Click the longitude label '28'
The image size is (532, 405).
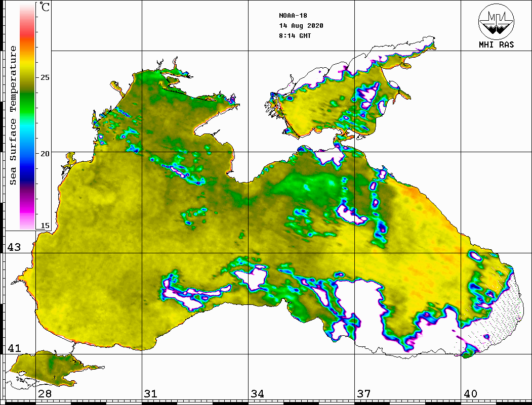45,393
